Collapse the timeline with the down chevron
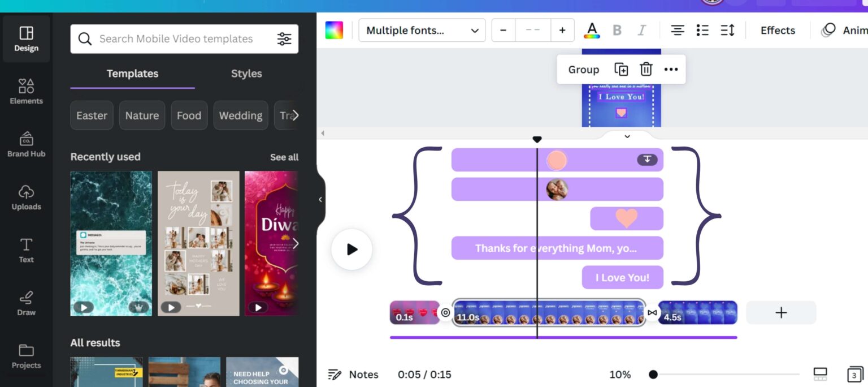 [626, 136]
